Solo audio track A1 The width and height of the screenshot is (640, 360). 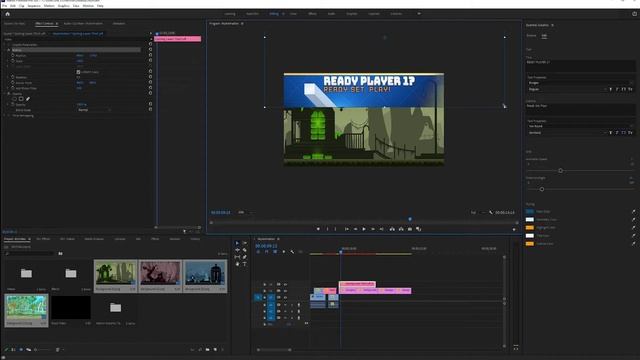[291, 304]
